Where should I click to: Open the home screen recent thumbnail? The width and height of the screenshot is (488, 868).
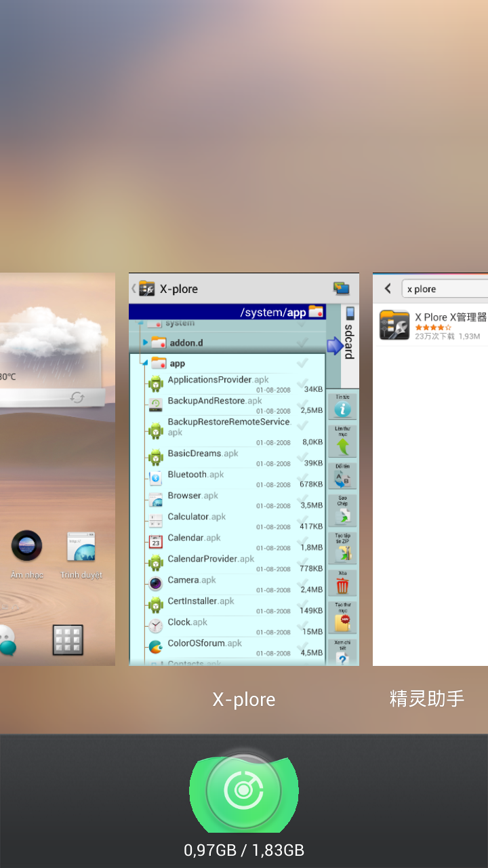tap(58, 469)
